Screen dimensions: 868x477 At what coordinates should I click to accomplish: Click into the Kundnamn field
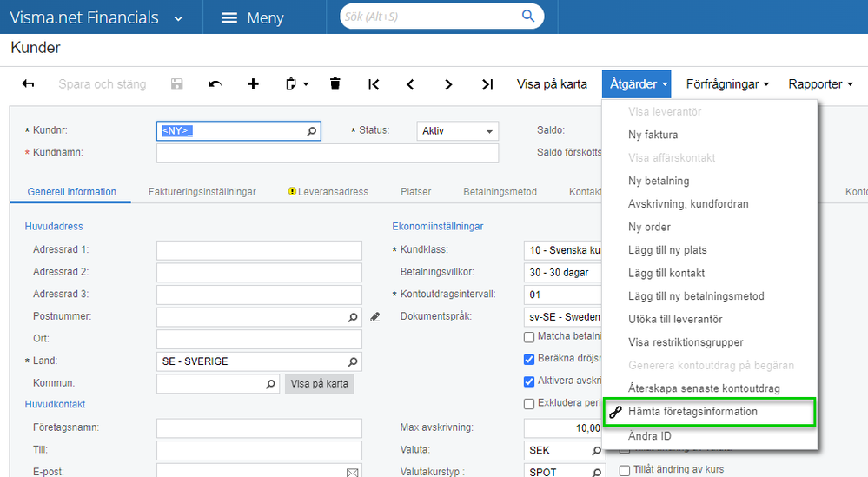coord(328,153)
